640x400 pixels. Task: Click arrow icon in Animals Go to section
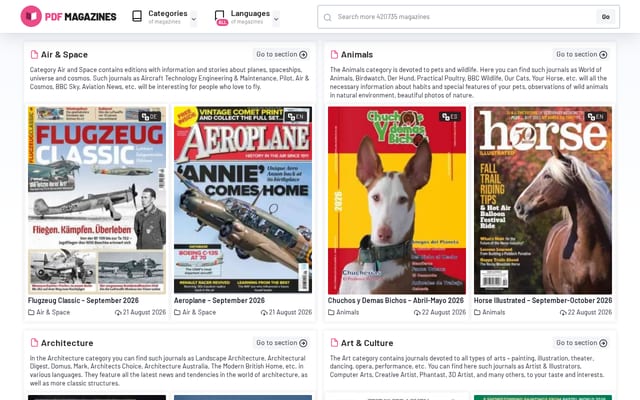(603, 55)
